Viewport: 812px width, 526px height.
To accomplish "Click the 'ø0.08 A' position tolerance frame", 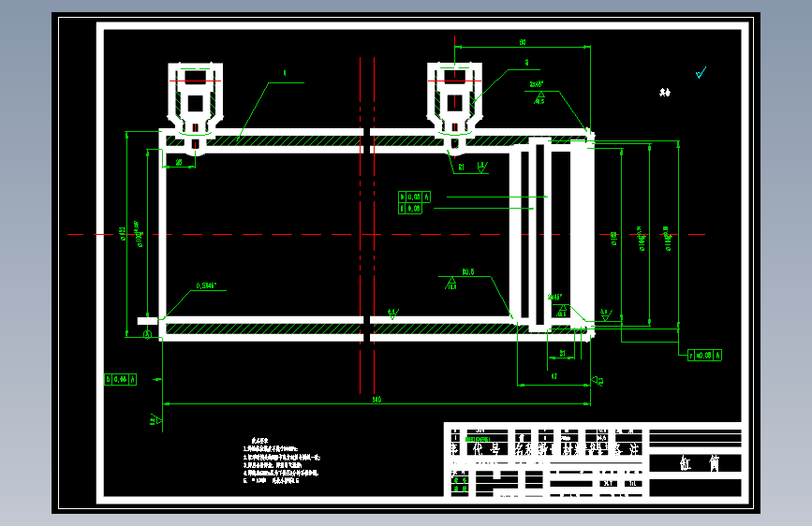I will (x=704, y=355).
